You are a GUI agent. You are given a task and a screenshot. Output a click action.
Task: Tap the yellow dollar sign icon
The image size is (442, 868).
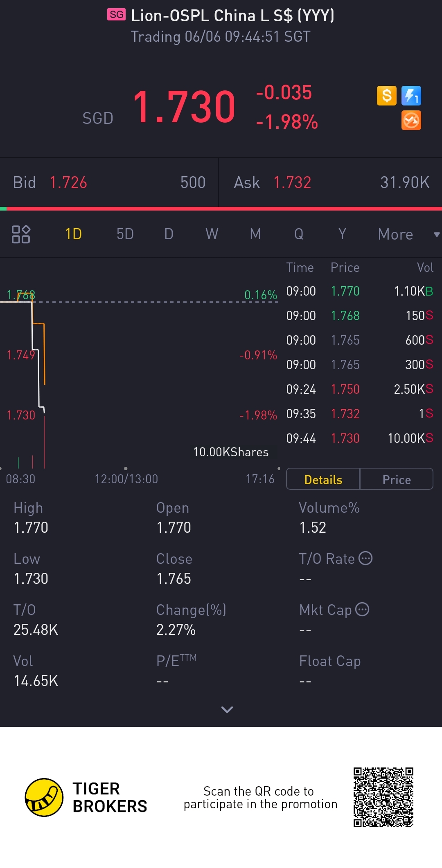[x=386, y=96]
